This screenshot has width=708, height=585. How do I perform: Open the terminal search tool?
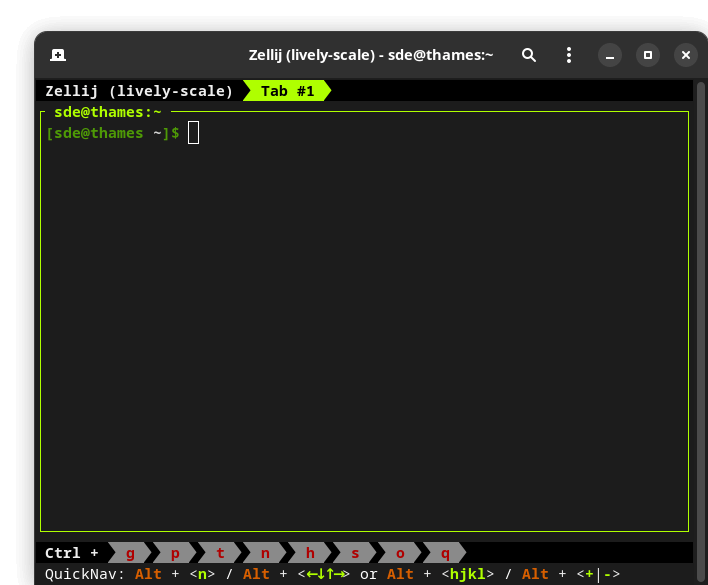pyautogui.click(x=529, y=55)
